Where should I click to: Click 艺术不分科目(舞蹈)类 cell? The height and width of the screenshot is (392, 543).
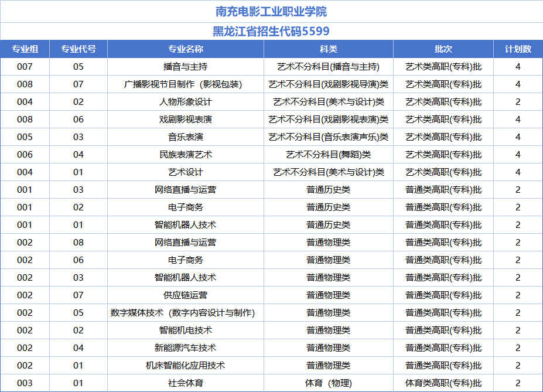(x=328, y=155)
